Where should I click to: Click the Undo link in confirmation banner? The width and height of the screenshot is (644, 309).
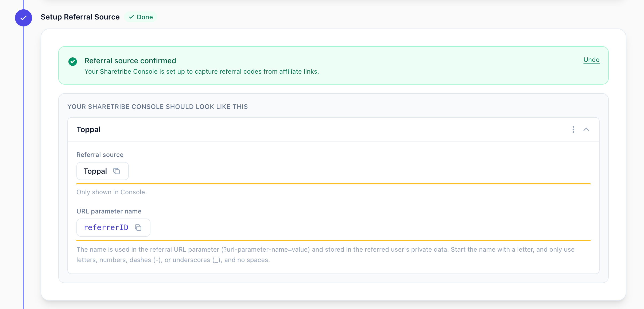point(591,60)
